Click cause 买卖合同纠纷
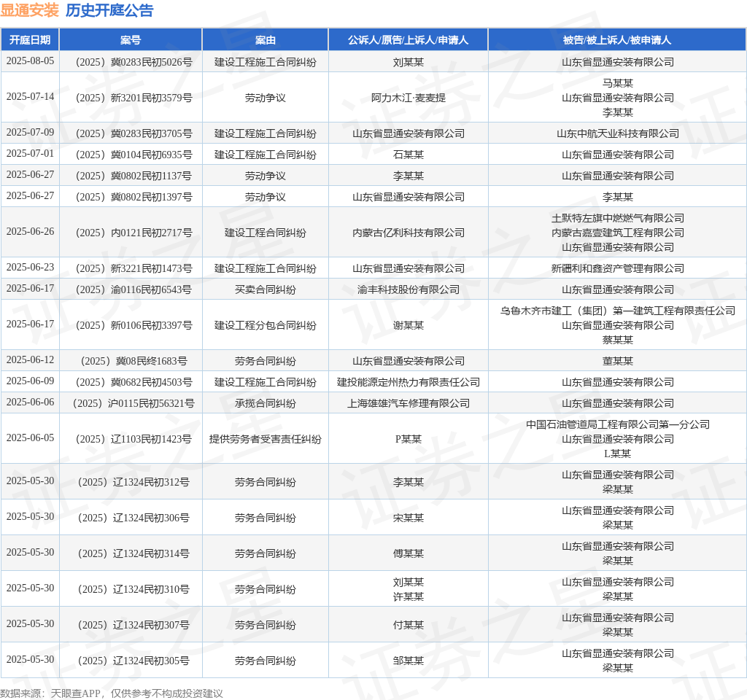The height and width of the screenshot is (700, 747). (266, 289)
